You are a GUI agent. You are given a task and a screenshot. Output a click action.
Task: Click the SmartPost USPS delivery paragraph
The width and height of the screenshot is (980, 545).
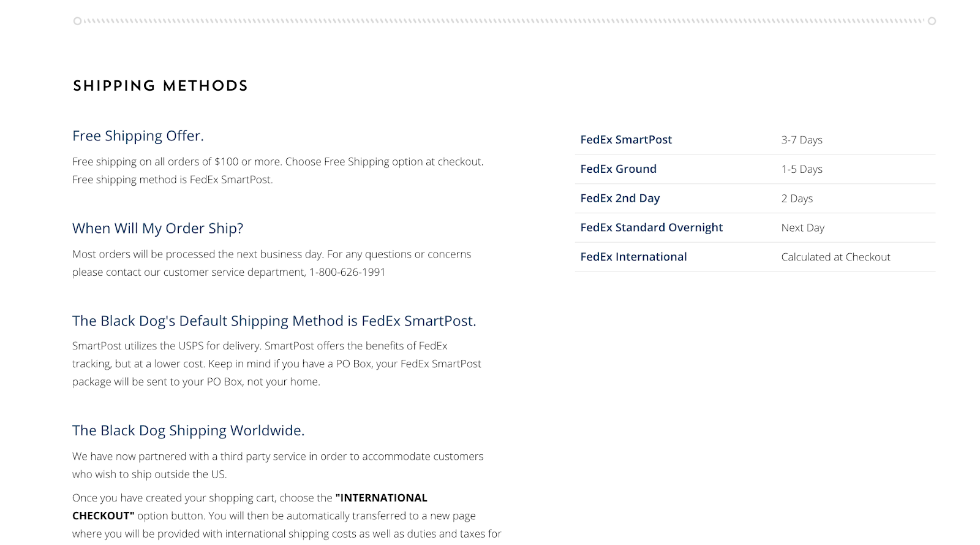(277, 364)
